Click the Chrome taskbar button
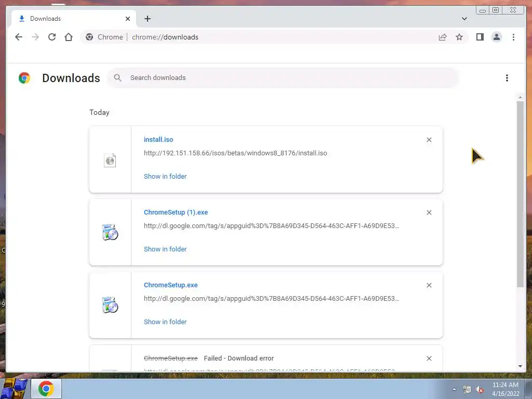 [46, 389]
